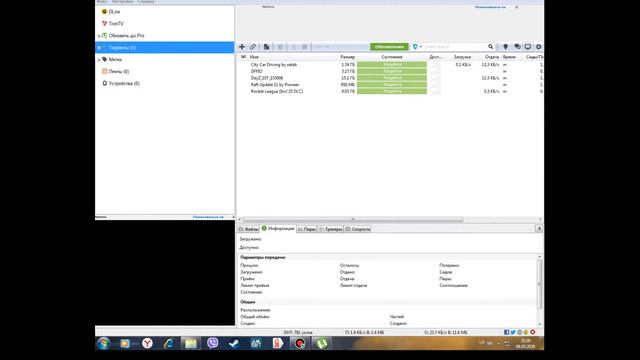Select the Rocket League torrent row
This screenshot has height=360, width=640.
[277, 91]
